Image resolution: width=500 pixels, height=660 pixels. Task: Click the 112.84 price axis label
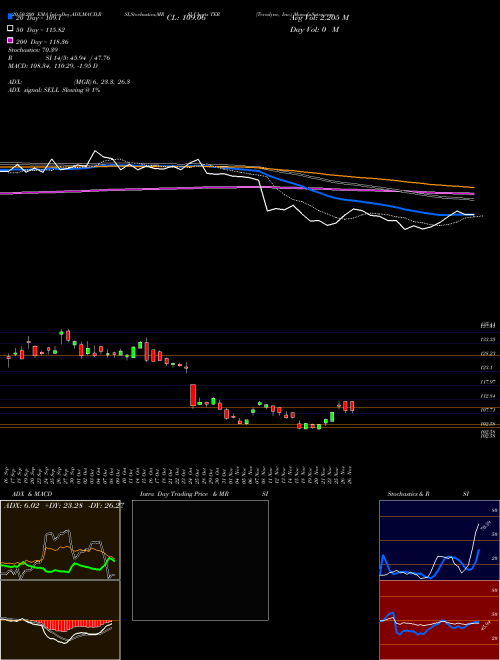click(488, 396)
